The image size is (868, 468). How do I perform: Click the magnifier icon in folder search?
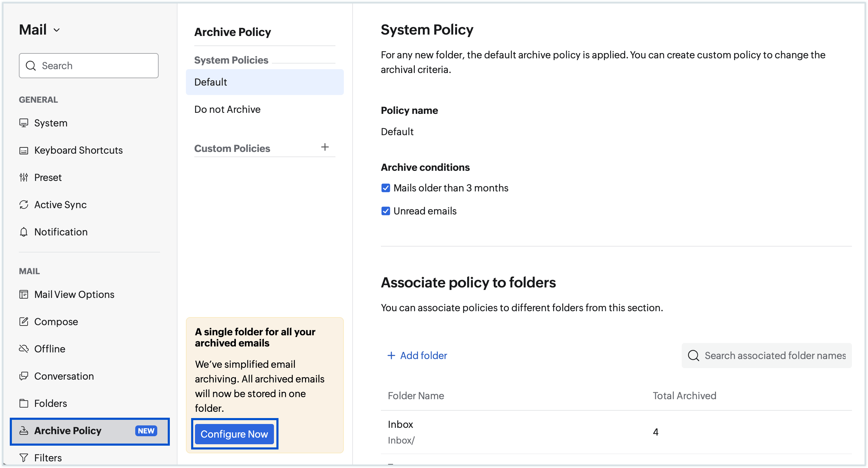[693, 356]
